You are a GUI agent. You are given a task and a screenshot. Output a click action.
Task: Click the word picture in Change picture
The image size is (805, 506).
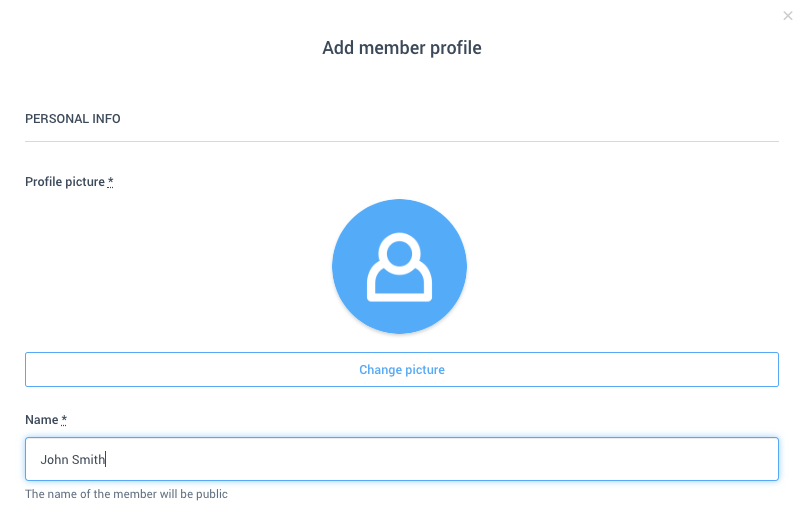[x=424, y=370]
